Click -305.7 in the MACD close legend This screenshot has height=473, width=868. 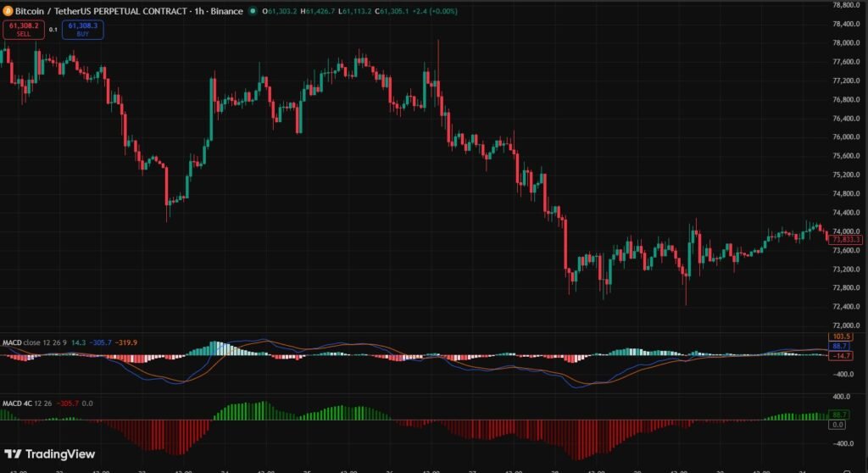(100, 342)
